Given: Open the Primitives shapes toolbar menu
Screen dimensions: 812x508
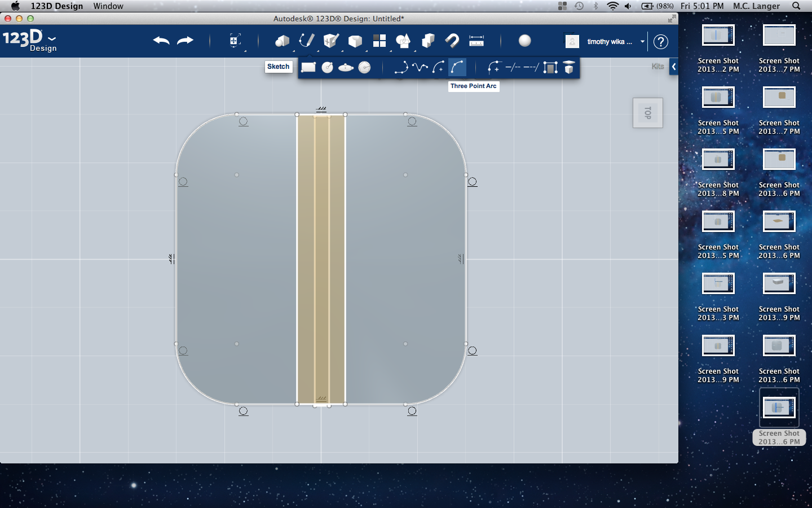Looking at the screenshot, I should (x=282, y=41).
